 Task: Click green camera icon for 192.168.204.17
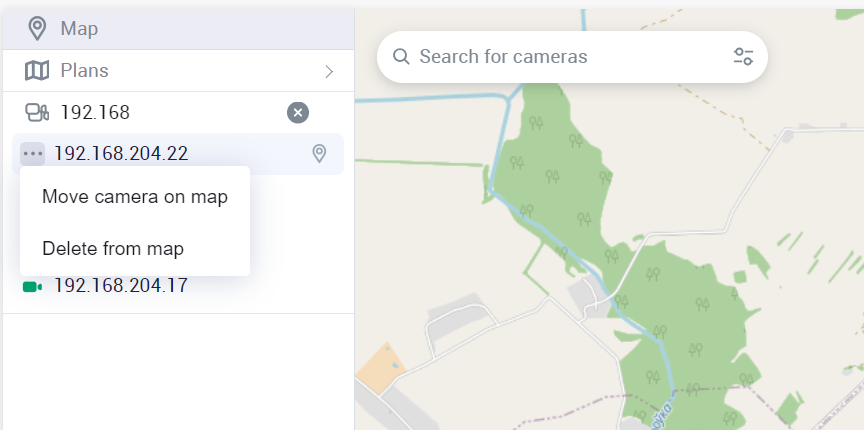tap(32, 287)
